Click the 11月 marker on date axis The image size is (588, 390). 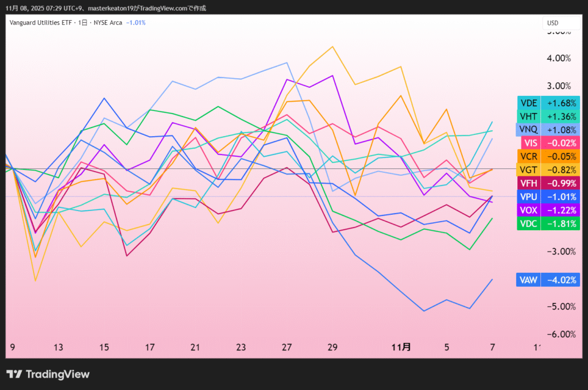coord(401,347)
